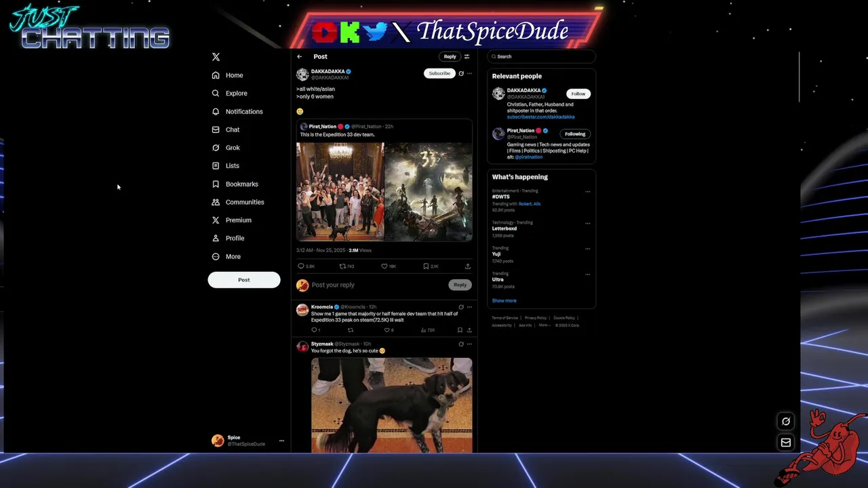Click the Premium X icon in sidebar

click(x=216, y=220)
